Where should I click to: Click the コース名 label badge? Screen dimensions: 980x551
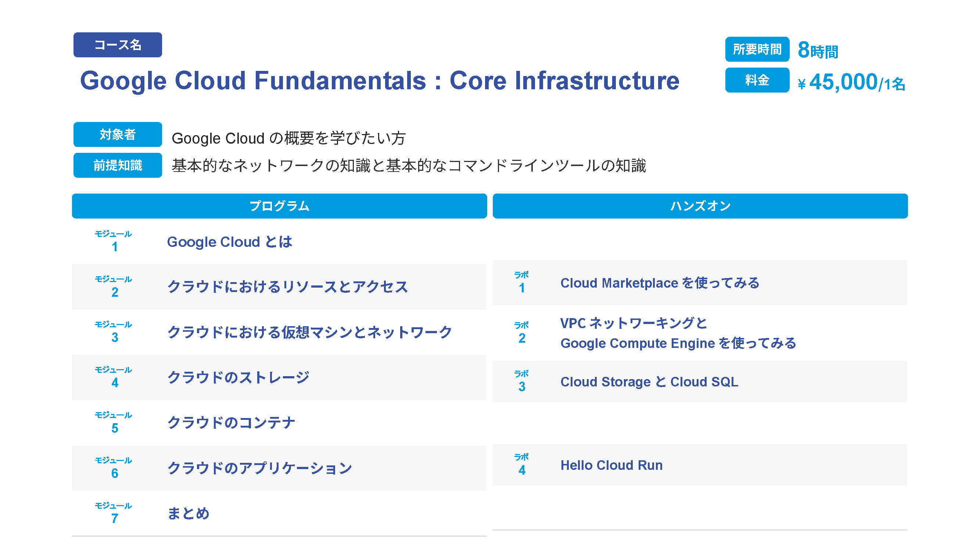pos(118,45)
